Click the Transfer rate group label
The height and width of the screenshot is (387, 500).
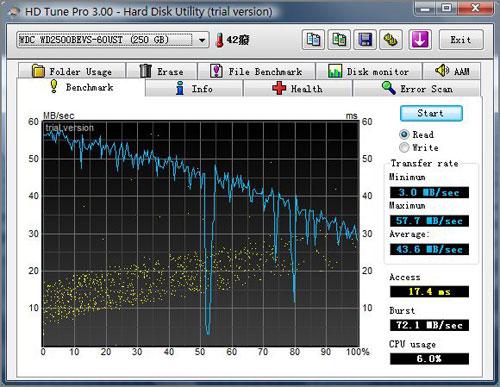pyautogui.click(x=424, y=163)
